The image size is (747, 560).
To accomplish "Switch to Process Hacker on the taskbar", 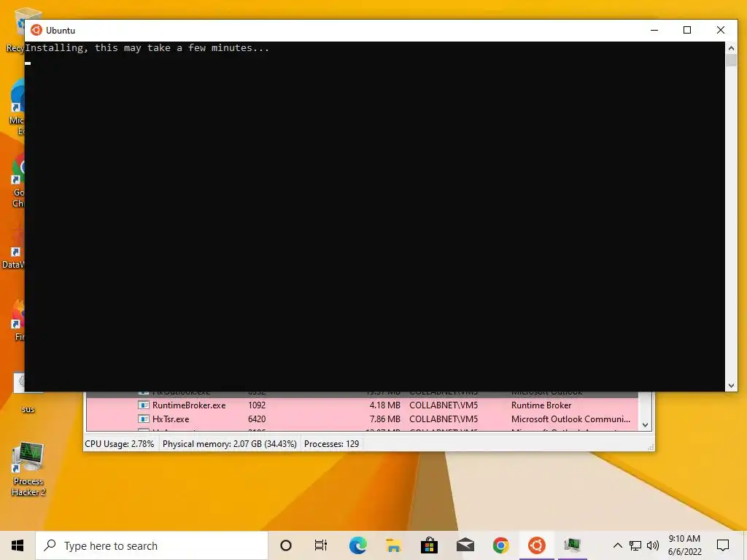I will (x=572, y=545).
